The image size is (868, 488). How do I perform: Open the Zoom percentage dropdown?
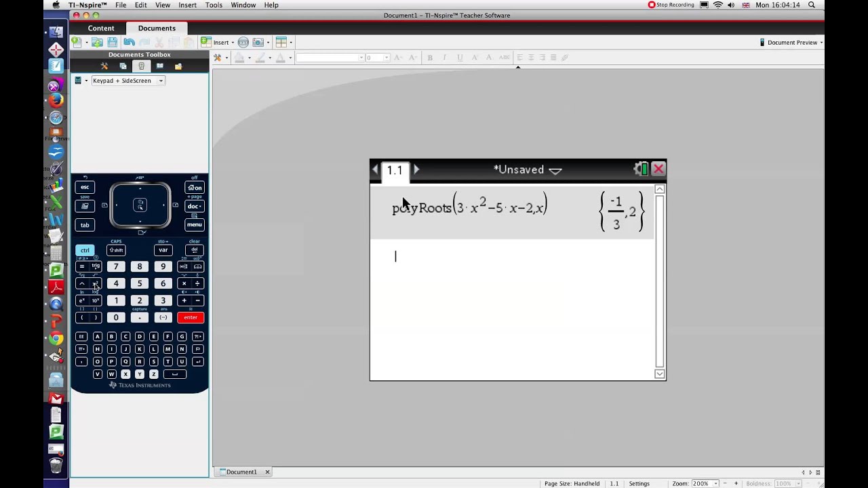point(715,483)
